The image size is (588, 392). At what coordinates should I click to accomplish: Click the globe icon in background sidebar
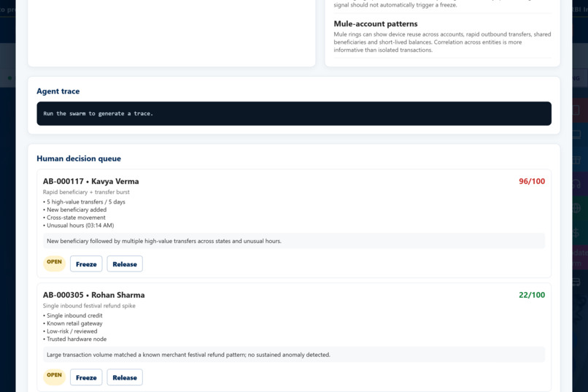pos(576,208)
